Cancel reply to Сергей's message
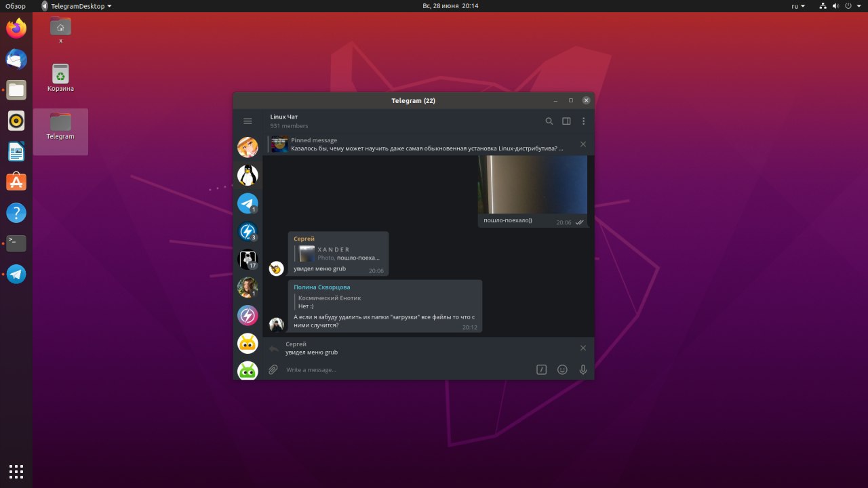Screen dimensions: 868x488 (583, 348)
